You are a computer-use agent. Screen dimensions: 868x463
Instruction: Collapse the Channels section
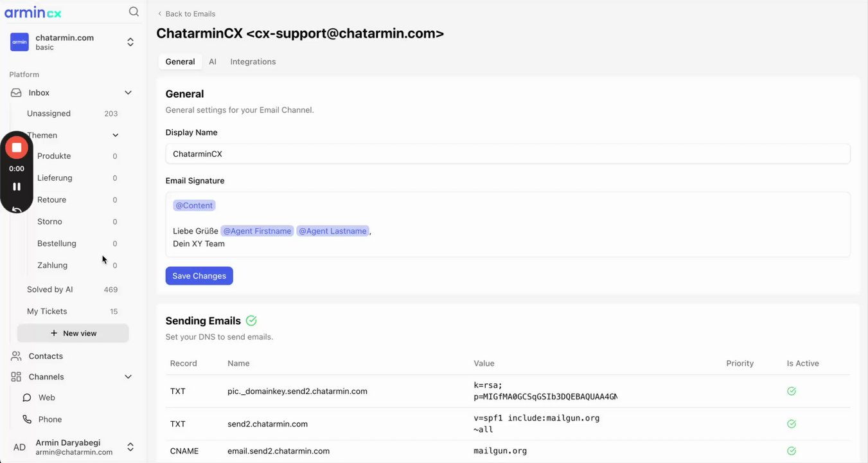click(128, 377)
